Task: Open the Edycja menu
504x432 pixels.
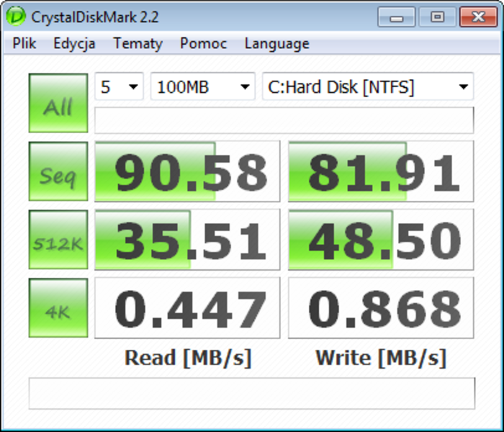Action: (74, 44)
